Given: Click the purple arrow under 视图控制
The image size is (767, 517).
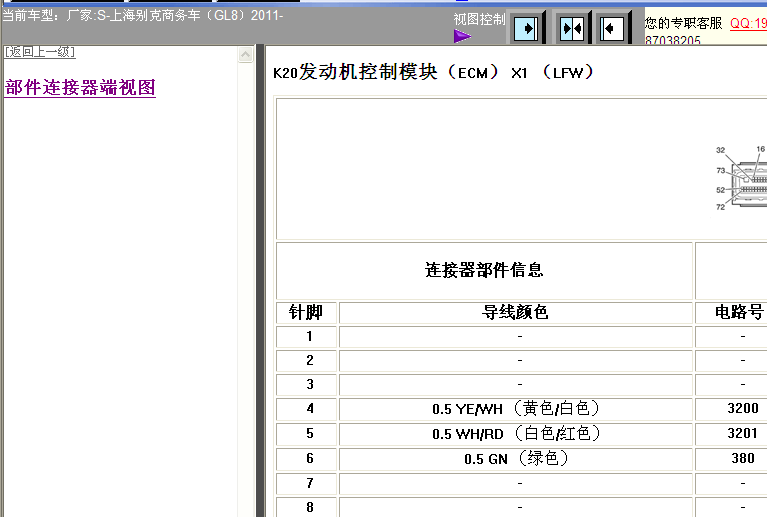Looking at the screenshot, I should [462, 36].
